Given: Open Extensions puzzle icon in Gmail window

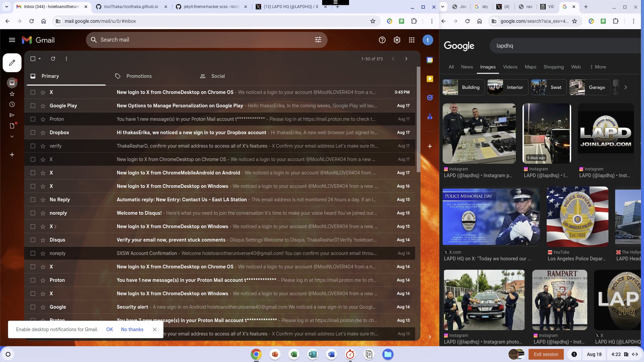Looking at the screenshot, I should click(414, 21).
